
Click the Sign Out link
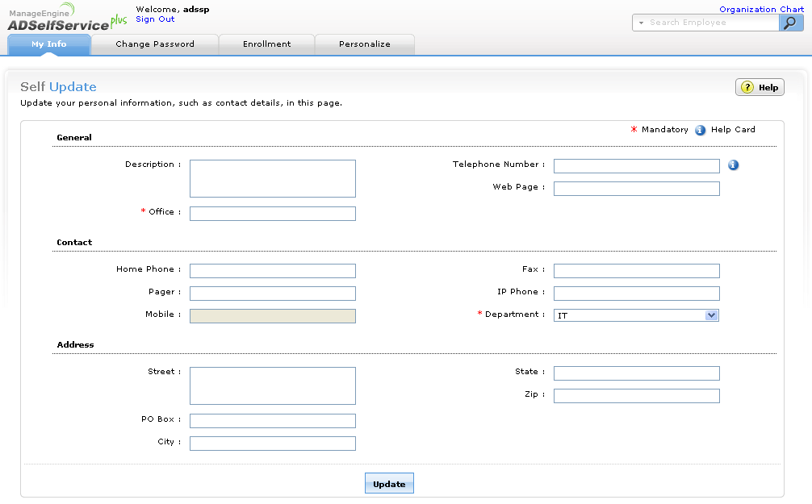[x=155, y=19]
